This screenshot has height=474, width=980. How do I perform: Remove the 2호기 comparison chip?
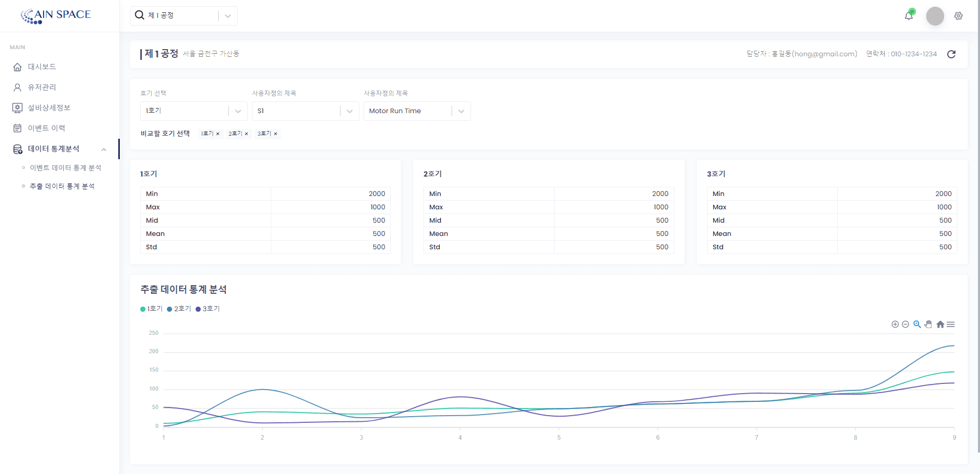246,133
